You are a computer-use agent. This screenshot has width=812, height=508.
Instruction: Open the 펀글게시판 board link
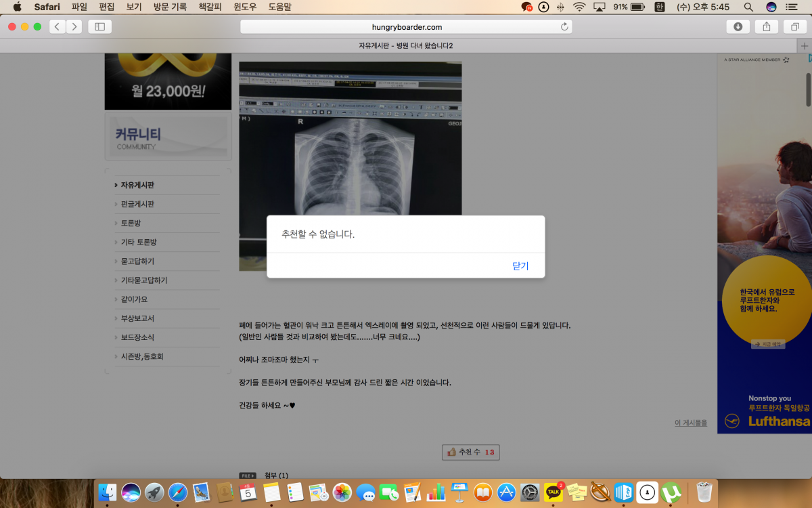click(138, 204)
